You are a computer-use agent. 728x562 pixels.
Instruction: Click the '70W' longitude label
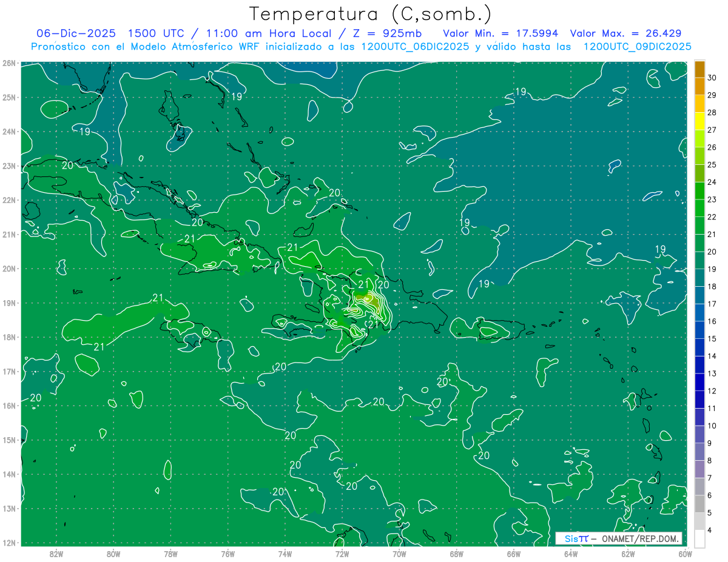[399, 554]
